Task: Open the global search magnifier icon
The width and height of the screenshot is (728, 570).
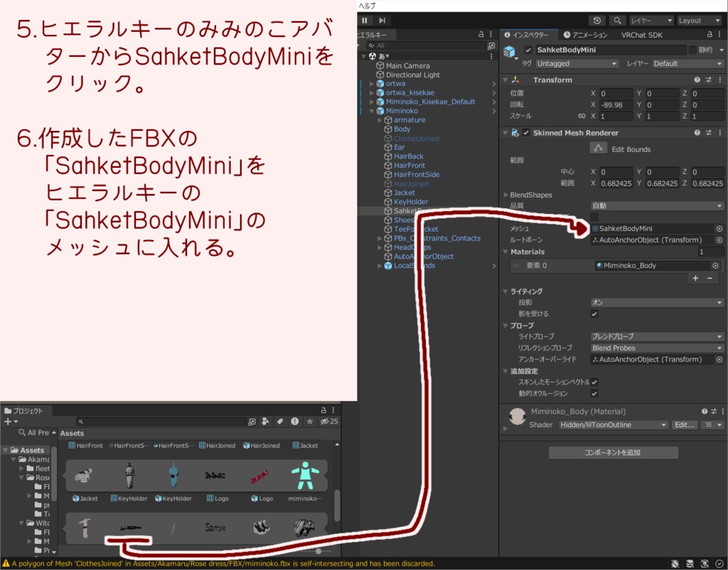Action: [x=617, y=21]
